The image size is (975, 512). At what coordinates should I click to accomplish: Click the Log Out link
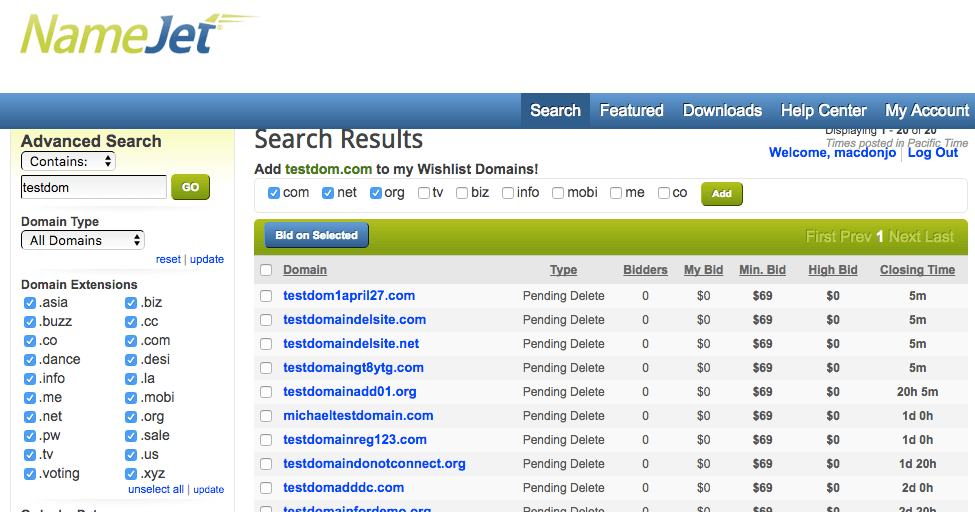tap(933, 153)
